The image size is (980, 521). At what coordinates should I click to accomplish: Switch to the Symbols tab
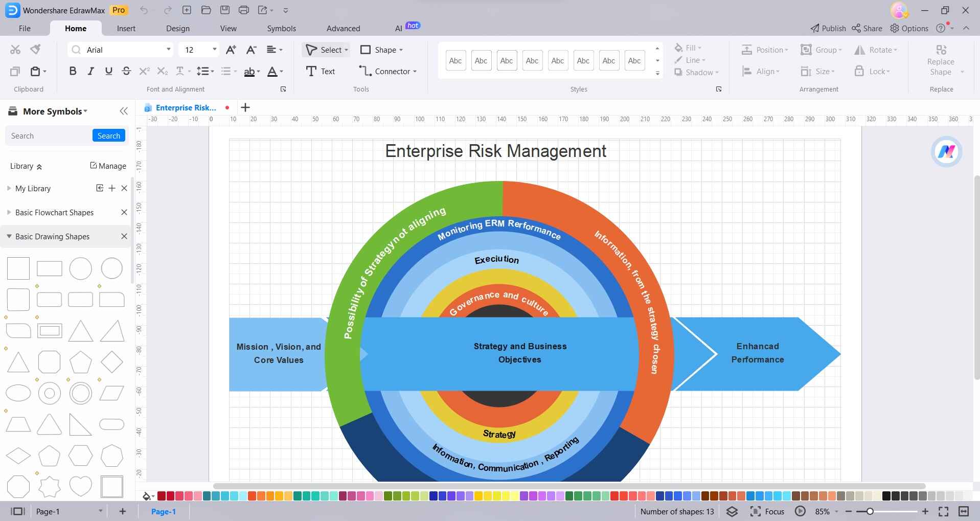[x=282, y=29]
